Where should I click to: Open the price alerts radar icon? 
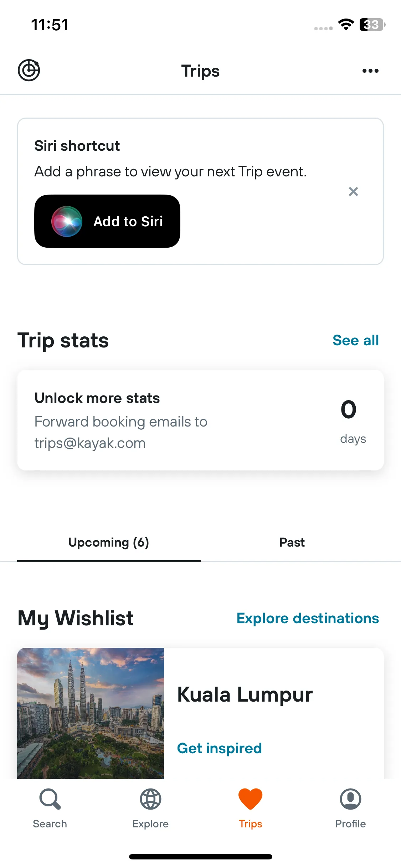[29, 70]
